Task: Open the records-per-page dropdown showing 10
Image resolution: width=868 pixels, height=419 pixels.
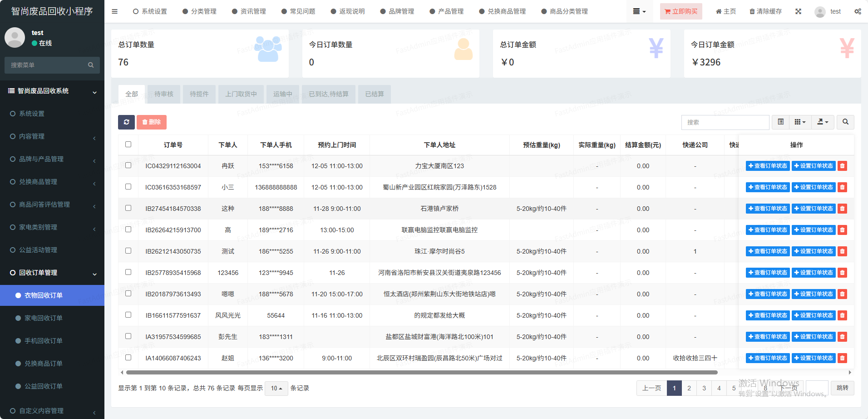Action: coord(276,388)
